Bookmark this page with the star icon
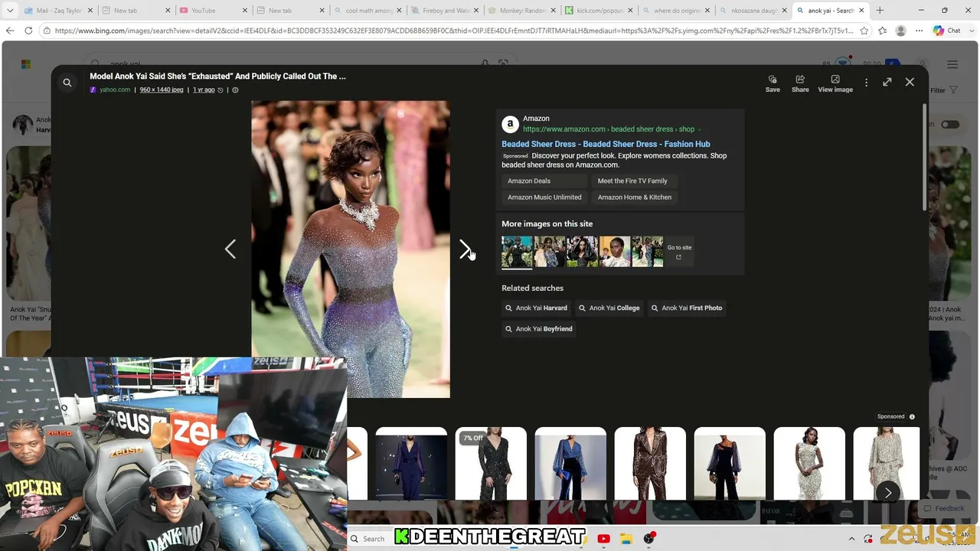The width and height of the screenshot is (980, 551). [x=864, y=31]
